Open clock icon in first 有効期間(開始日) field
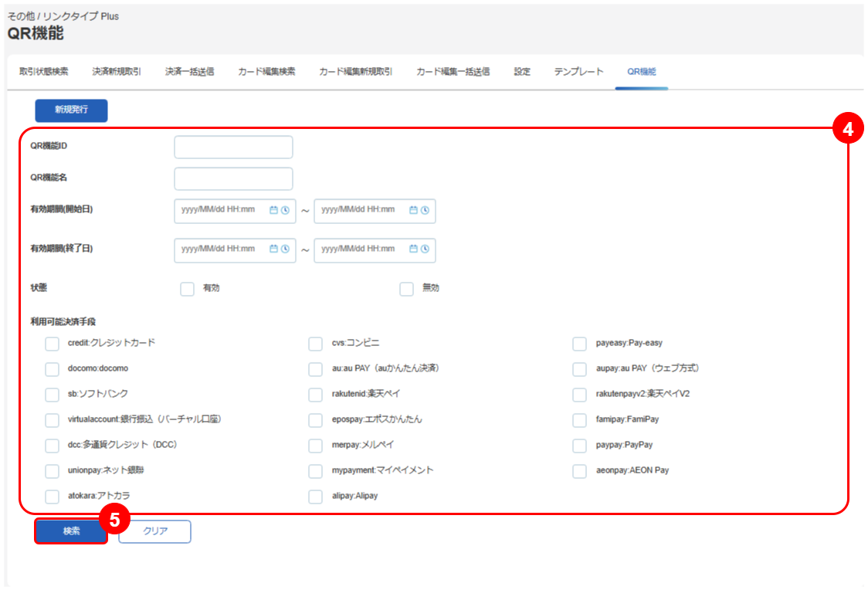868x590 pixels. [285, 210]
